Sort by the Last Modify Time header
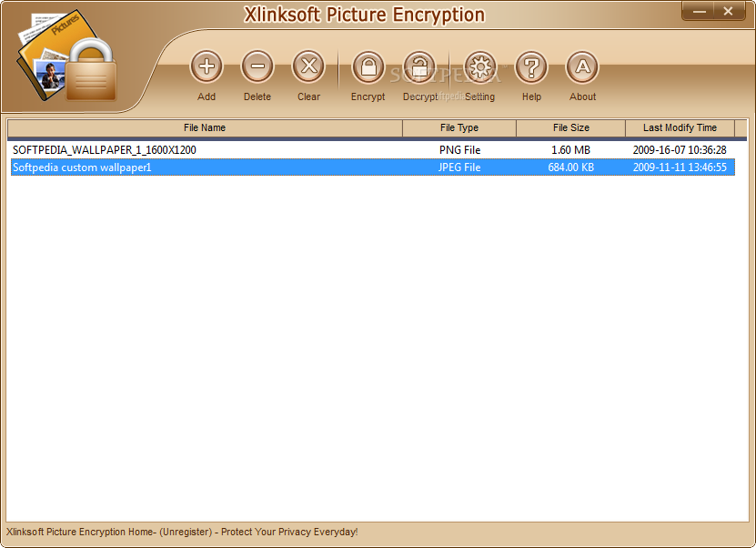 pyautogui.click(x=680, y=127)
